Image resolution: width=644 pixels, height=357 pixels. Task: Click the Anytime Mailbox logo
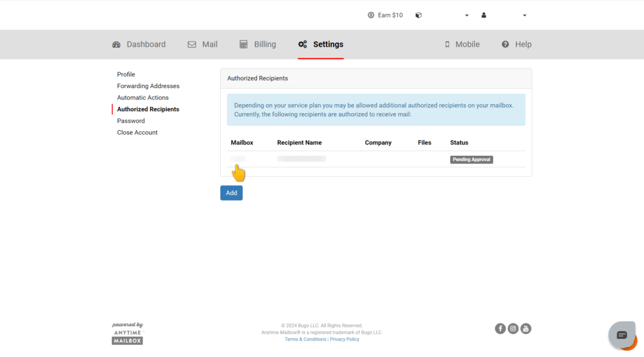point(128,334)
